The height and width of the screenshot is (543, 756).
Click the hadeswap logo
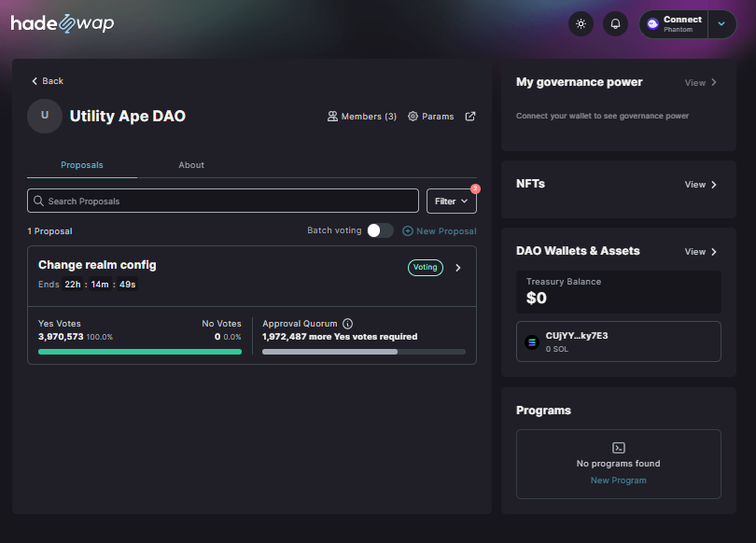click(63, 23)
